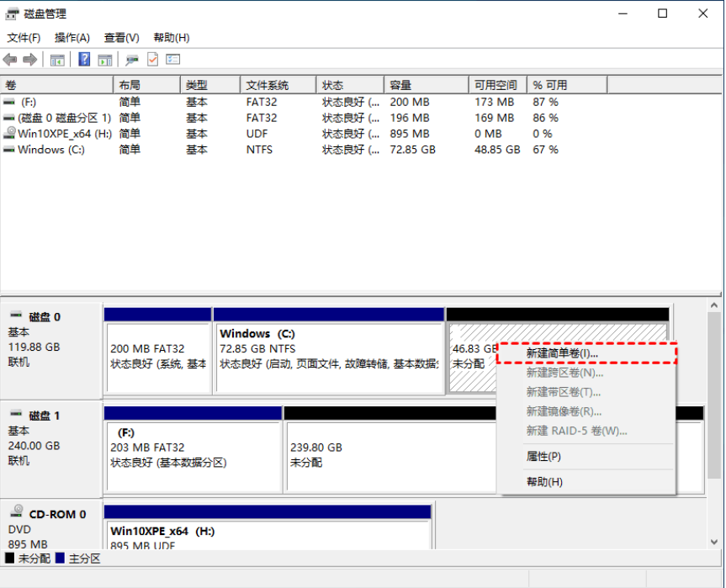This screenshot has width=726, height=588.
Task: Click the 87 % free value
Action: click(545, 102)
